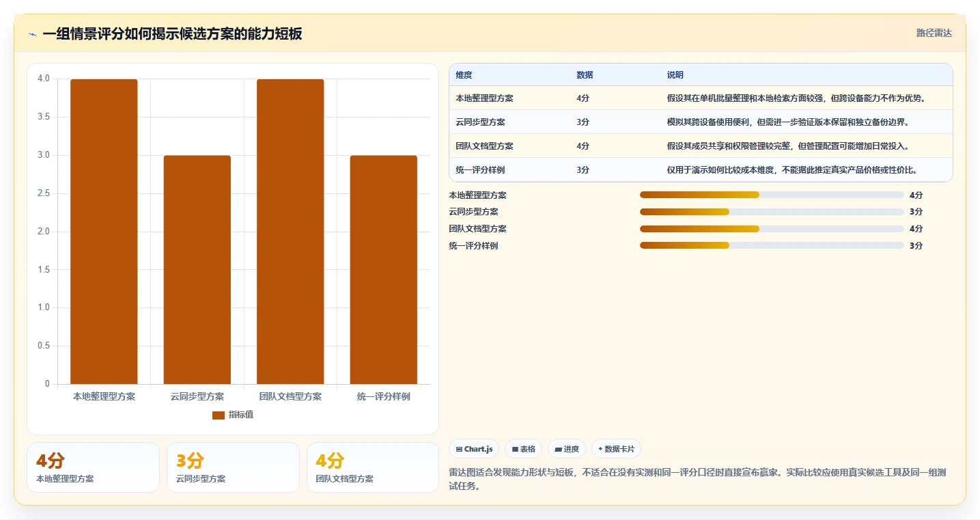Click the title 一组情景评分如何揭示候选方案的能力短板
The width and height of the screenshot is (980, 520).
coord(172,33)
